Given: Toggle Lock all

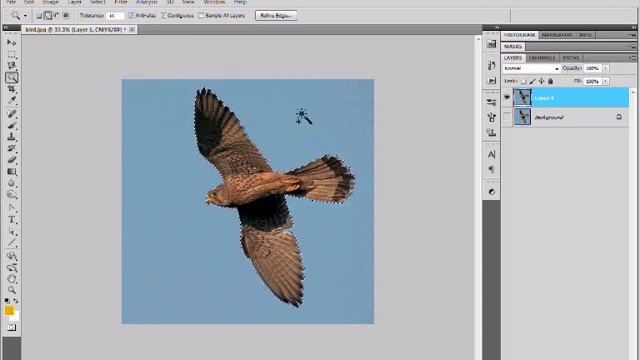Looking at the screenshot, I should [550, 81].
